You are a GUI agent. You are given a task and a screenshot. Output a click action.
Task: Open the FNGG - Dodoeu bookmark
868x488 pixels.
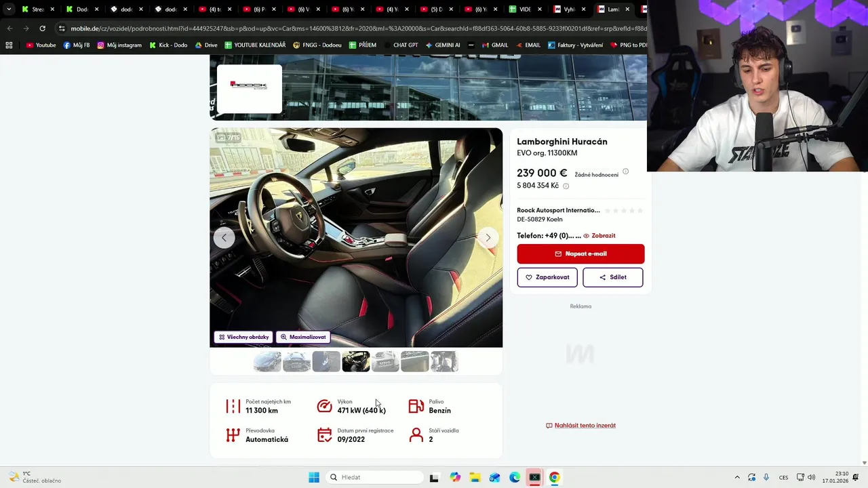(317, 45)
